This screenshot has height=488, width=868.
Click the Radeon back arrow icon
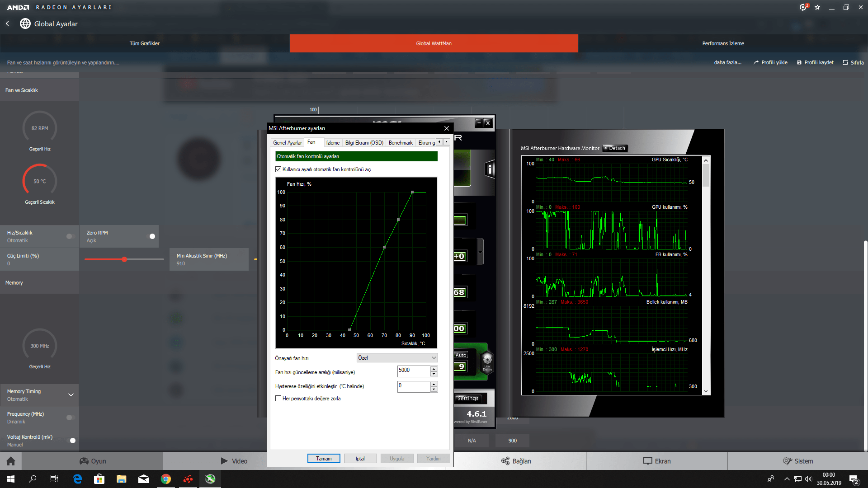click(7, 23)
